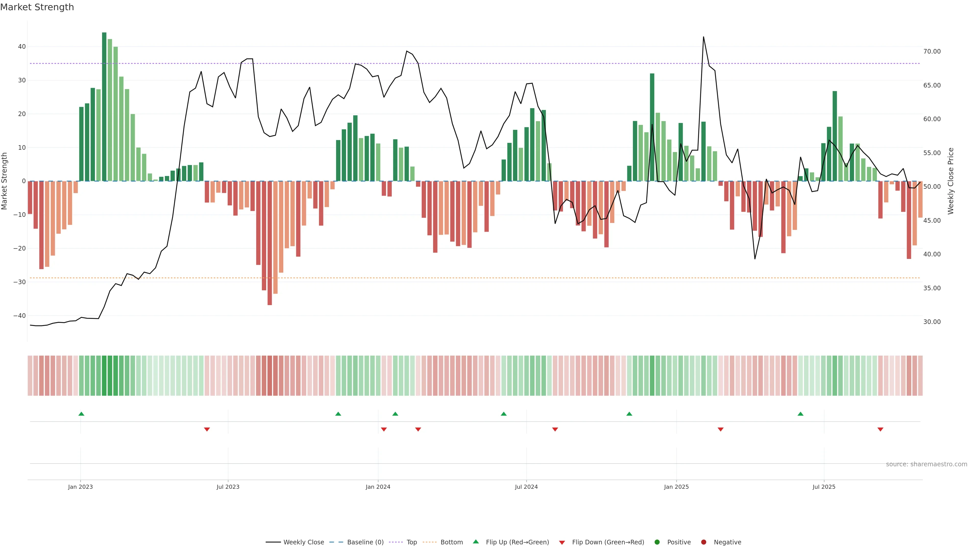Click the Weekly Close Price axis title
Viewport: 980px width, 551px height.
(x=951, y=181)
